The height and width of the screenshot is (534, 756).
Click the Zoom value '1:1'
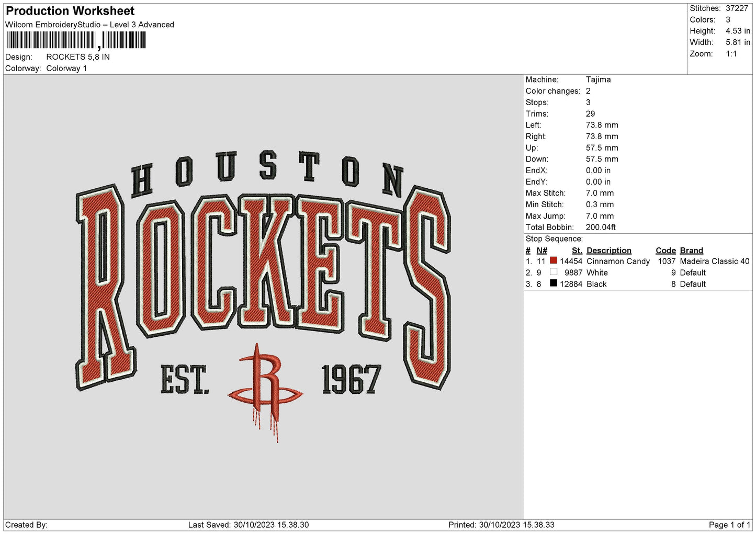731,54
